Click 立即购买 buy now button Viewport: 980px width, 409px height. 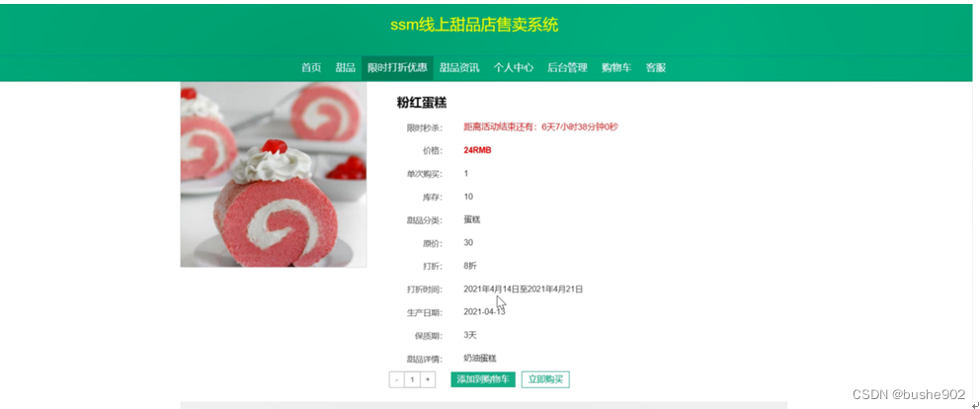pyautogui.click(x=545, y=379)
